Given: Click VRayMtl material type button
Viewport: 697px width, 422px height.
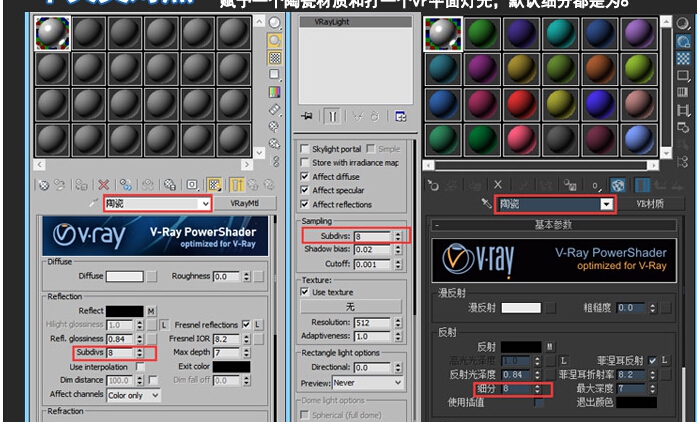Looking at the screenshot, I should pyautogui.click(x=245, y=203).
